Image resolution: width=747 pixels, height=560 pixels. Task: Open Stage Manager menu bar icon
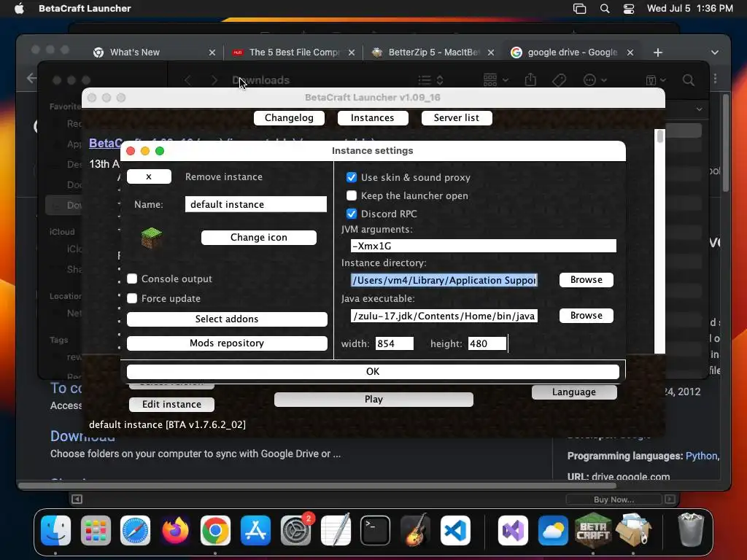point(579,9)
